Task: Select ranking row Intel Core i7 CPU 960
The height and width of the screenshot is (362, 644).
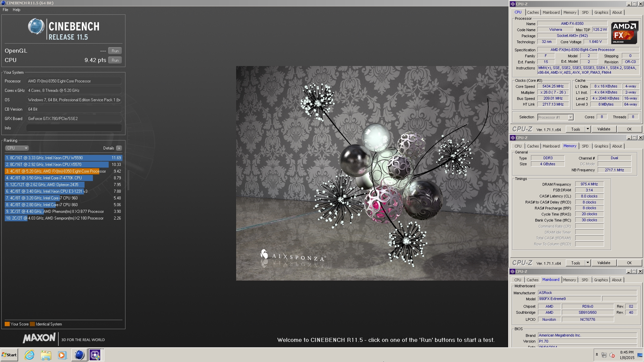Action: 63,198
